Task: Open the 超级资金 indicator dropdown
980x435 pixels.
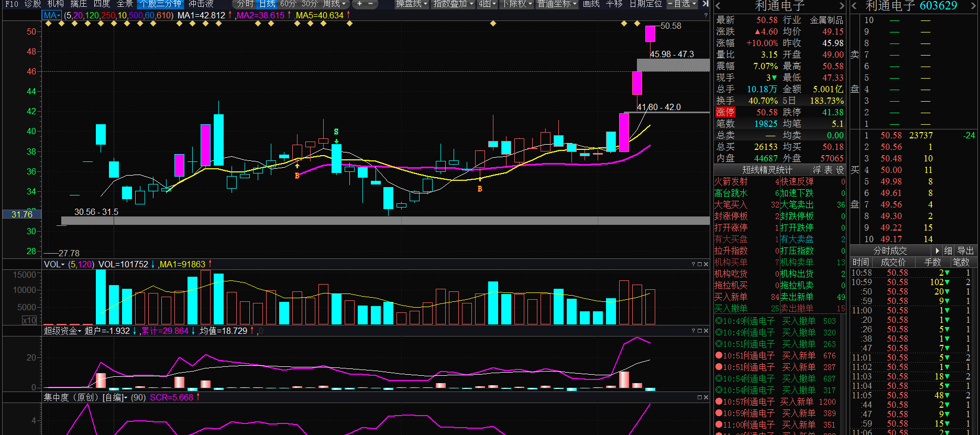Action: tap(63, 331)
